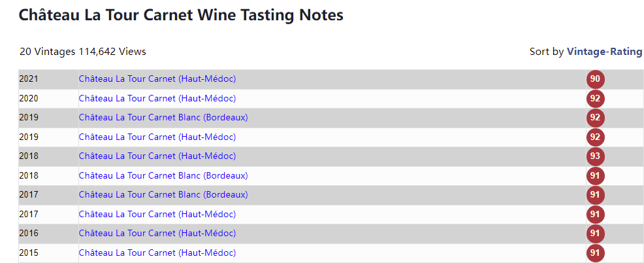Open 2019 Château La Tour Carnet Blanc
The width and height of the screenshot is (644, 263).
tap(163, 117)
